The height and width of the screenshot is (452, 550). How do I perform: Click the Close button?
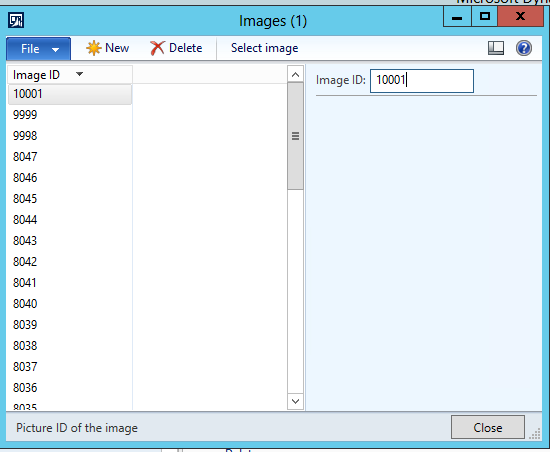pos(488,427)
